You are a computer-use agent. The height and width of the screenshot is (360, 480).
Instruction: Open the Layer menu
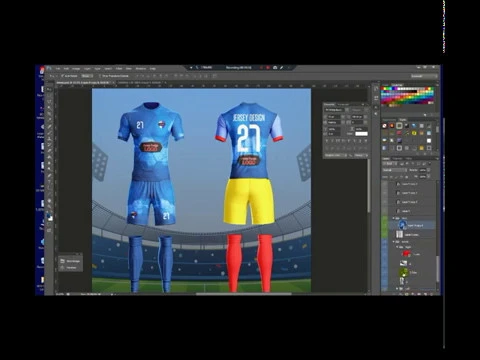point(87,69)
